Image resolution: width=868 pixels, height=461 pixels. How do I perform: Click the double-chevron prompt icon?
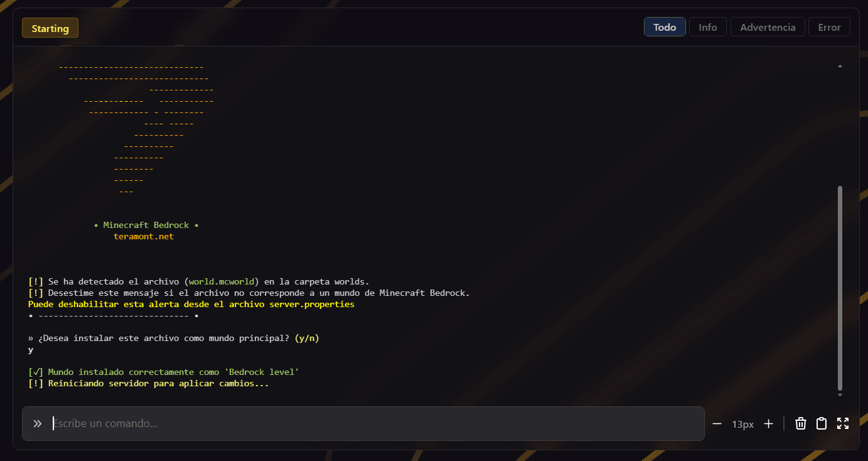coord(38,424)
